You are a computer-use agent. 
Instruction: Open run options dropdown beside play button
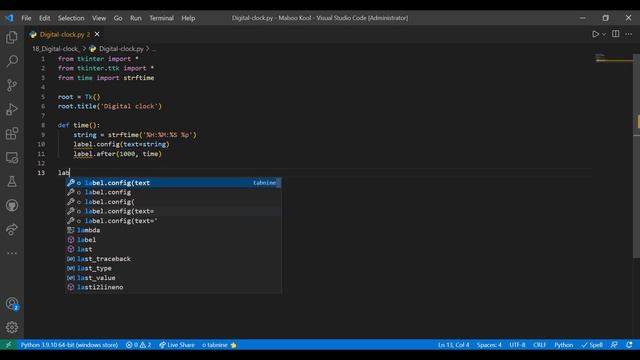(x=604, y=34)
